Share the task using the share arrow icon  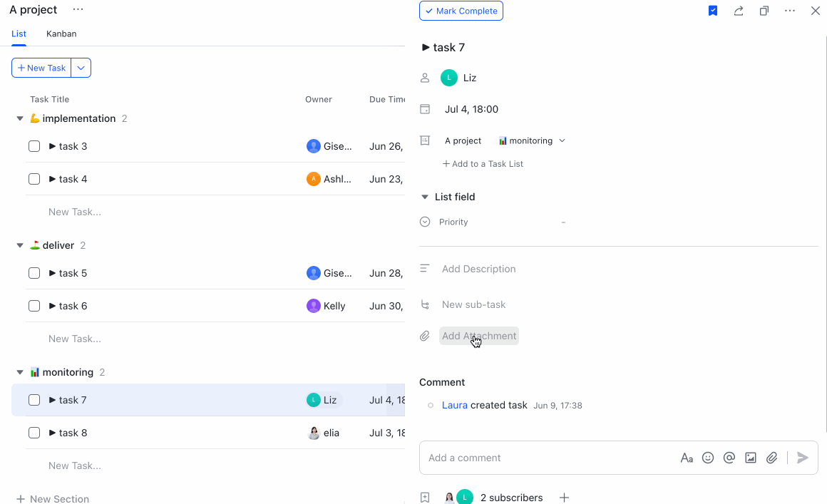pos(738,11)
